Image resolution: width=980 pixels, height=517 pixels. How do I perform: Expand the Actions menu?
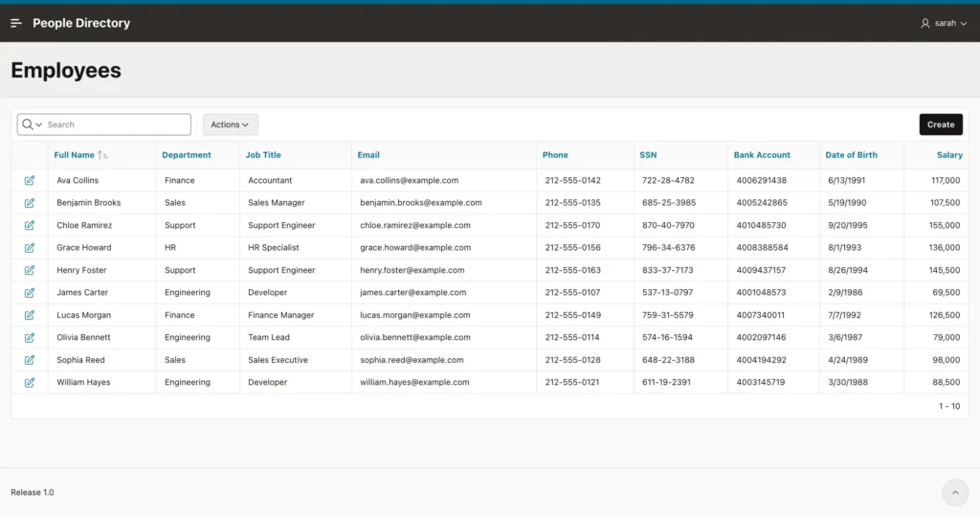coord(230,124)
